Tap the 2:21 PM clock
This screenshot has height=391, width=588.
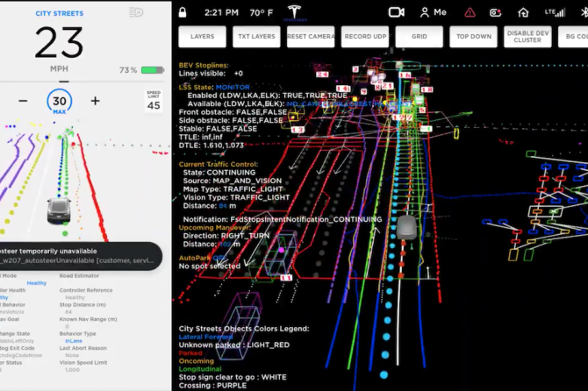(221, 13)
